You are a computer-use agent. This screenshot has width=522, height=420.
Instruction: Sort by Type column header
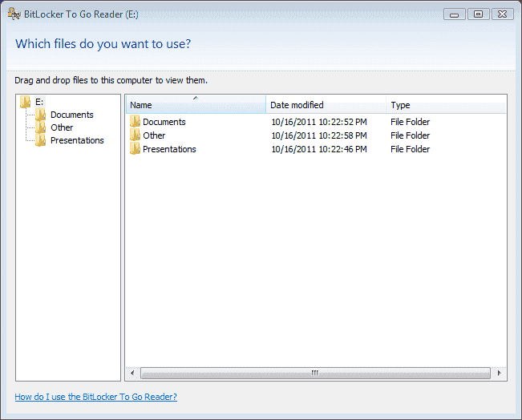(x=446, y=105)
